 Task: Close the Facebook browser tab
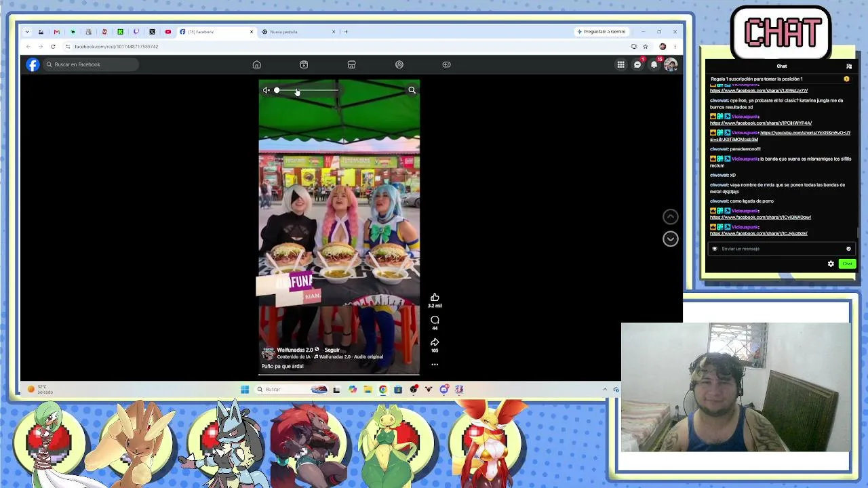[252, 32]
